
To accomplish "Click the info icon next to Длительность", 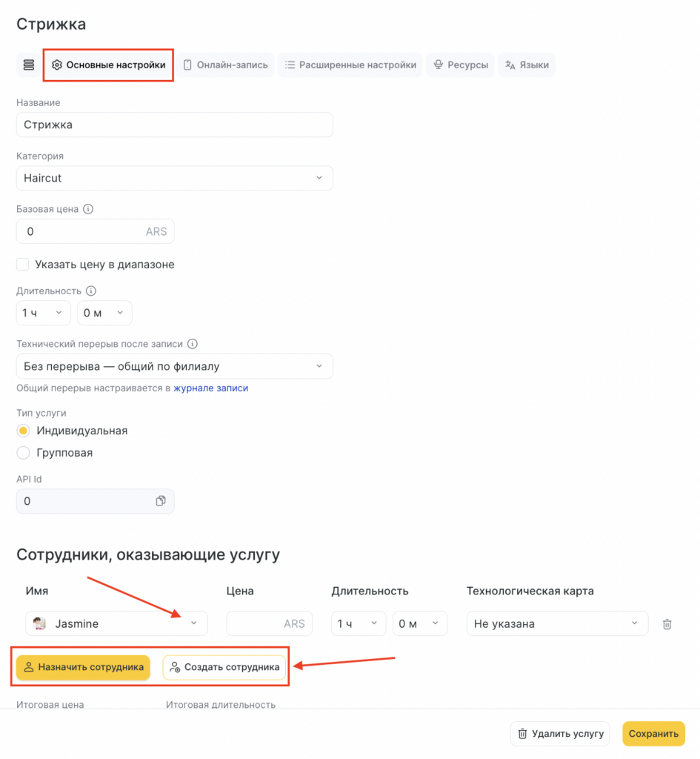I will click(91, 291).
